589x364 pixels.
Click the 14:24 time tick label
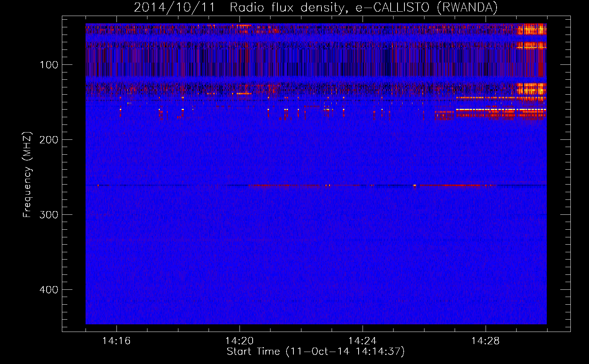point(363,341)
